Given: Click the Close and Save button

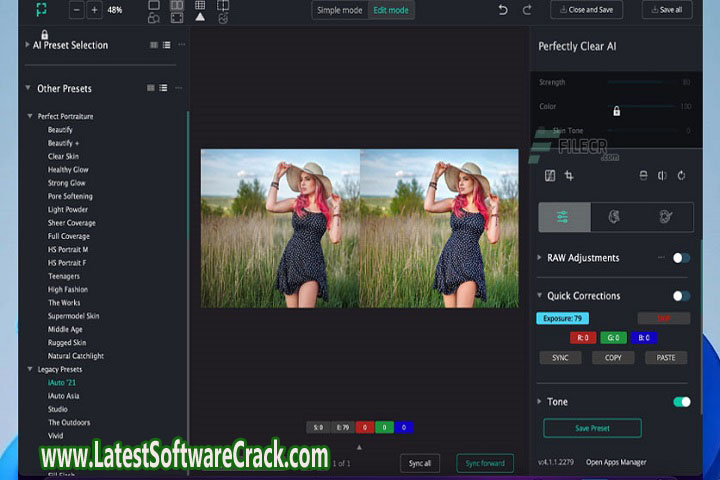Looking at the screenshot, I should (587, 10).
